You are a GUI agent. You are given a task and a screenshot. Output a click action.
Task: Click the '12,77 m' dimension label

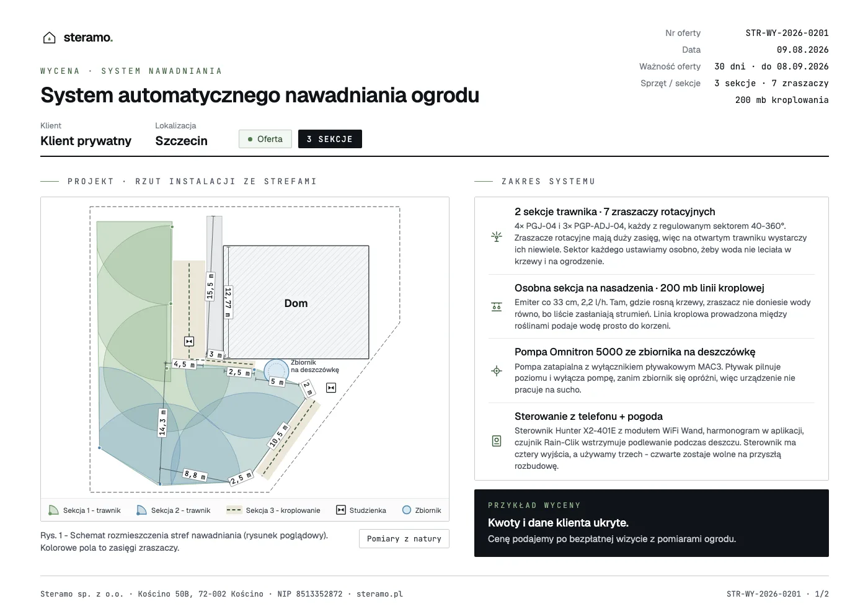click(x=228, y=302)
